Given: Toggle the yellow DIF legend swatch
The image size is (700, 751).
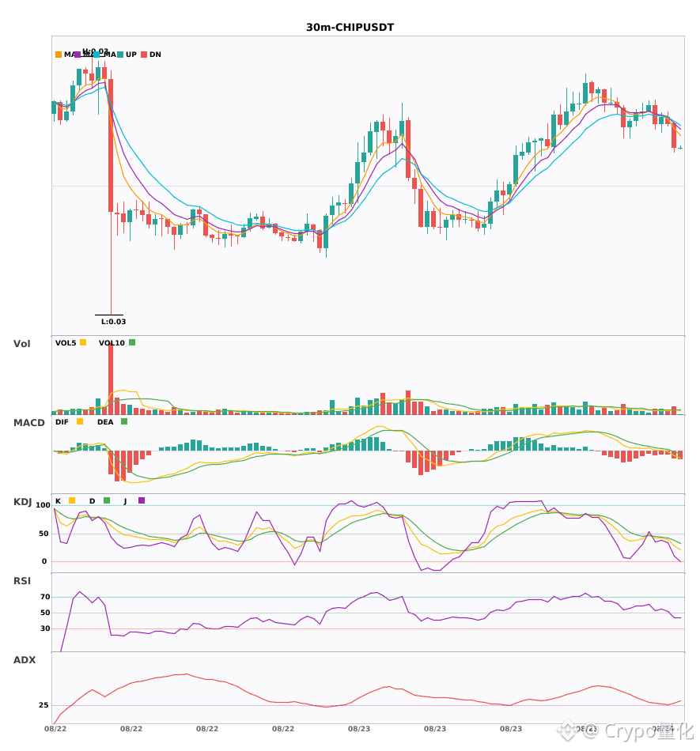Looking at the screenshot, I should click(x=80, y=421).
